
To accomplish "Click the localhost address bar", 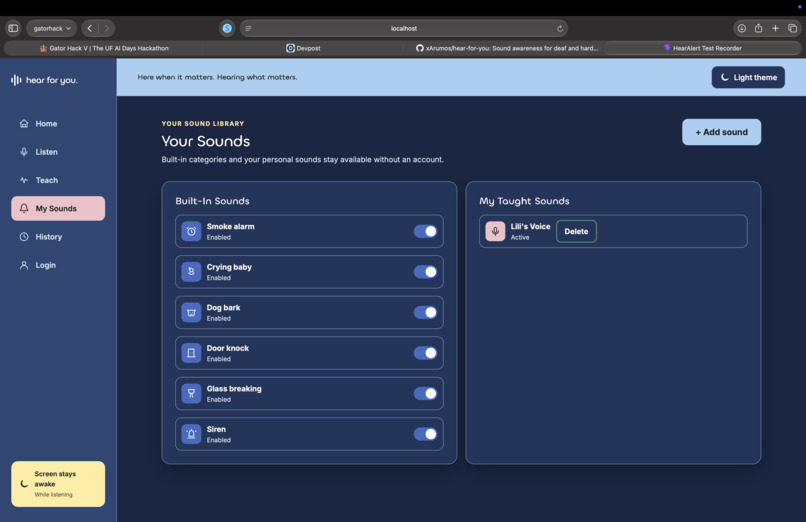I will coord(404,28).
